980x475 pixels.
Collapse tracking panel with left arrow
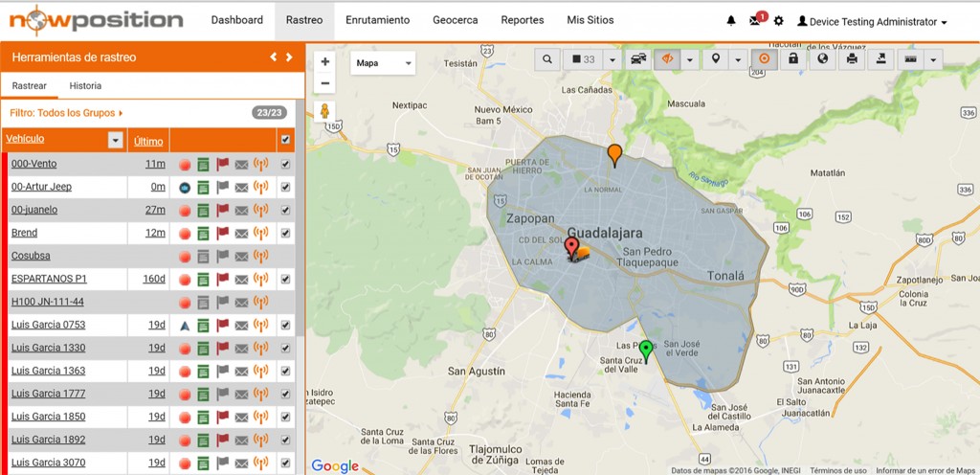pos(273,57)
